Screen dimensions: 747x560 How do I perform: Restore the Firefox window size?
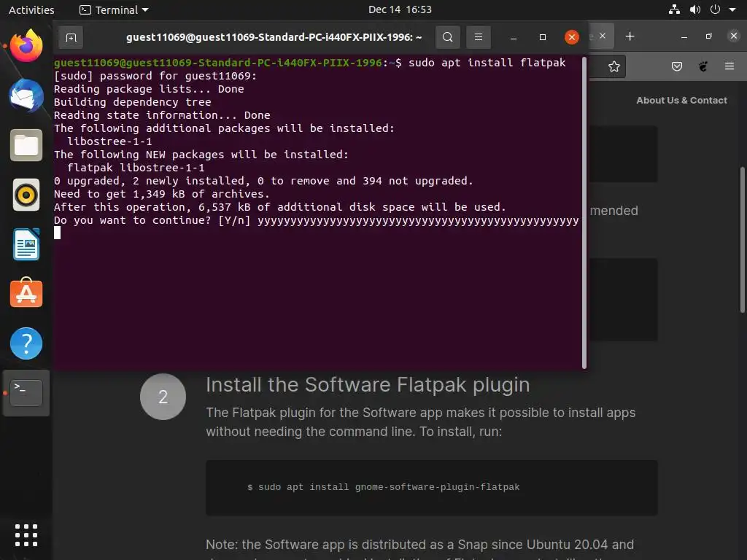click(x=709, y=36)
